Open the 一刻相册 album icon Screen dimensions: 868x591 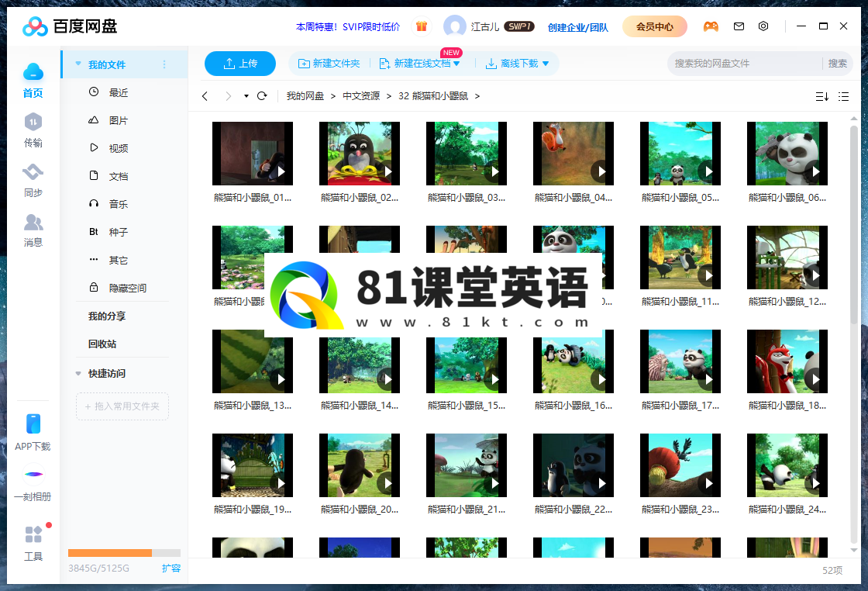33,474
